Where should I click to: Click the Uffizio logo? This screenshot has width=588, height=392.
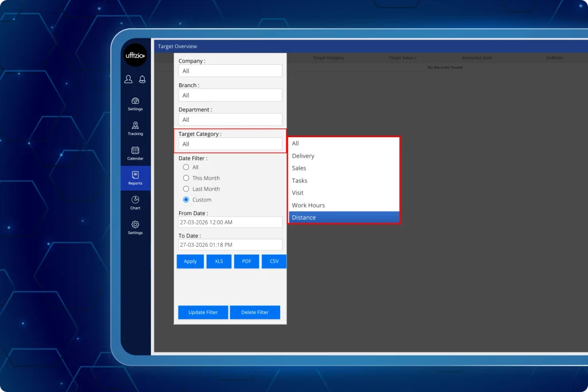tap(136, 56)
